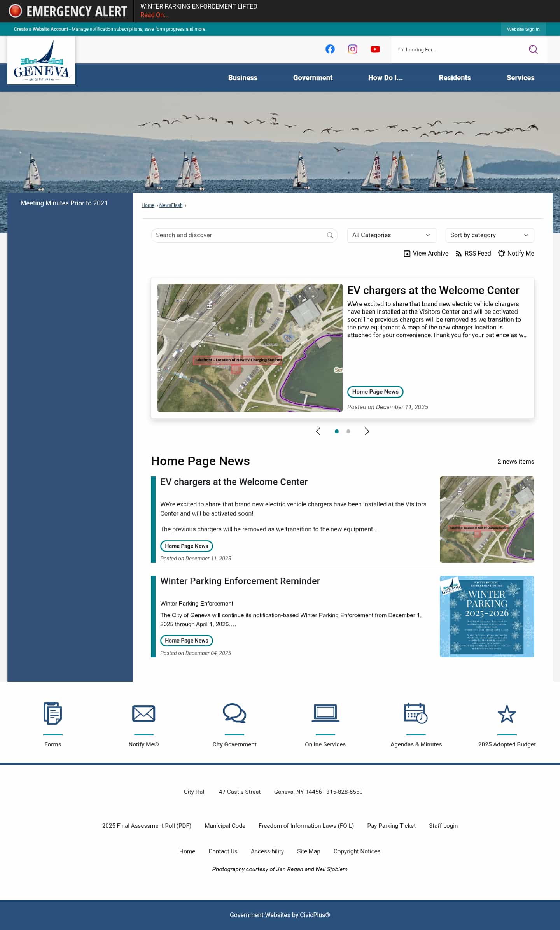Click the Copyright Notices footer link
The height and width of the screenshot is (930, 560).
click(357, 851)
